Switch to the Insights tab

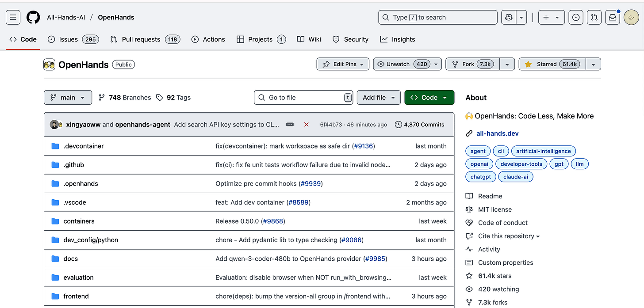click(x=398, y=39)
